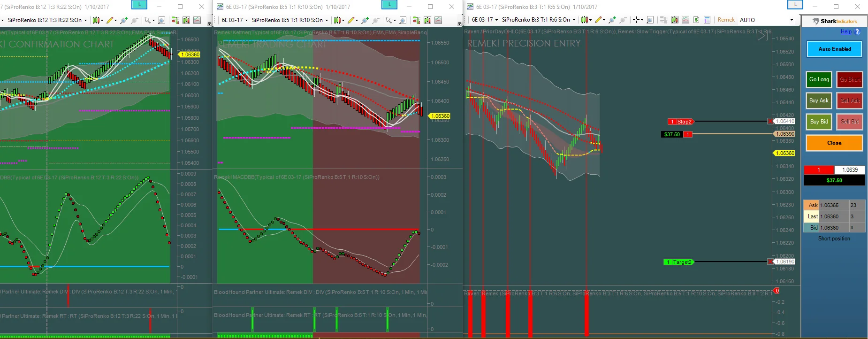This screenshot has width=868, height=339.
Task: Open bar style icon in Trading chart toolbar
Action: pyautogui.click(x=337, y=20)
